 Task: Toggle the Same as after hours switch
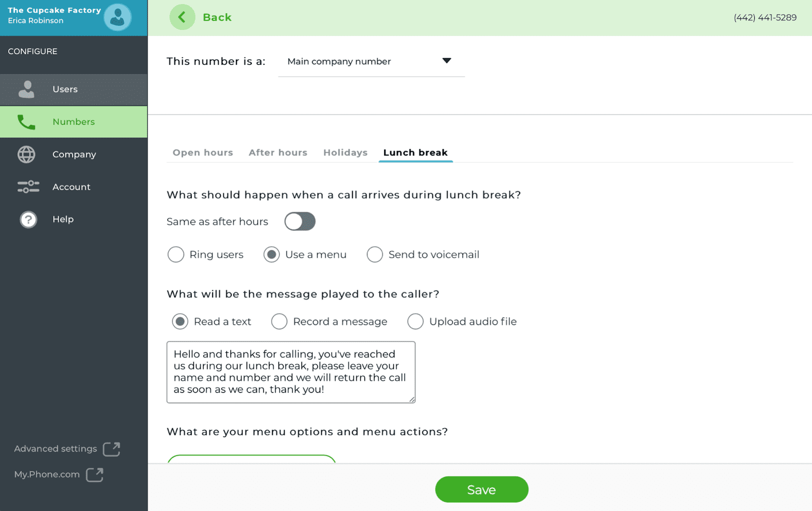coord(300,221)
